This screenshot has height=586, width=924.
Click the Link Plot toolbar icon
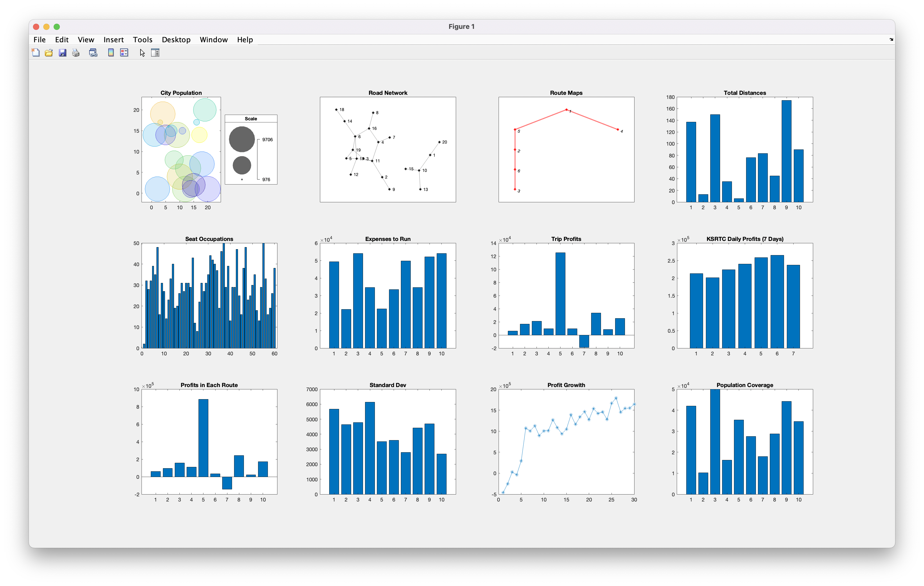(x=93, y=53)
